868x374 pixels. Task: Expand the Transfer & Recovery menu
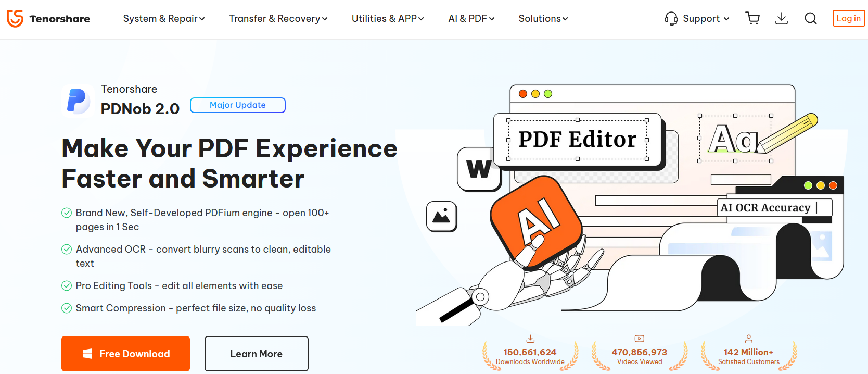(x=278, y=19)
